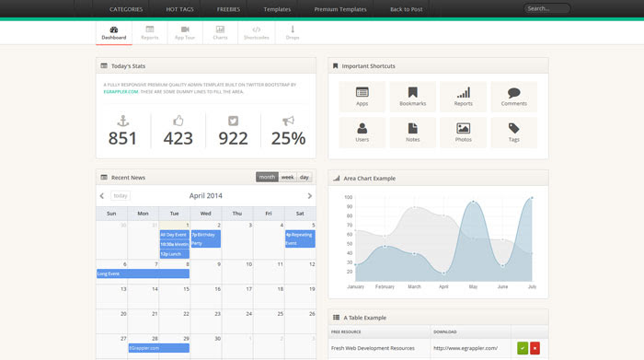Switch to the Dashboard tab
Screen dimensions: 644x360
(x=114, y=32)
